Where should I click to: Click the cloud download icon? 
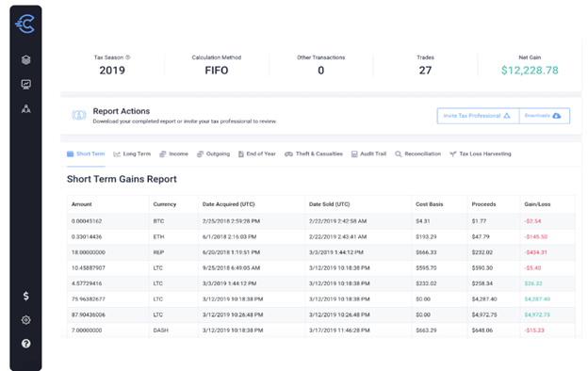click(557, 116)
